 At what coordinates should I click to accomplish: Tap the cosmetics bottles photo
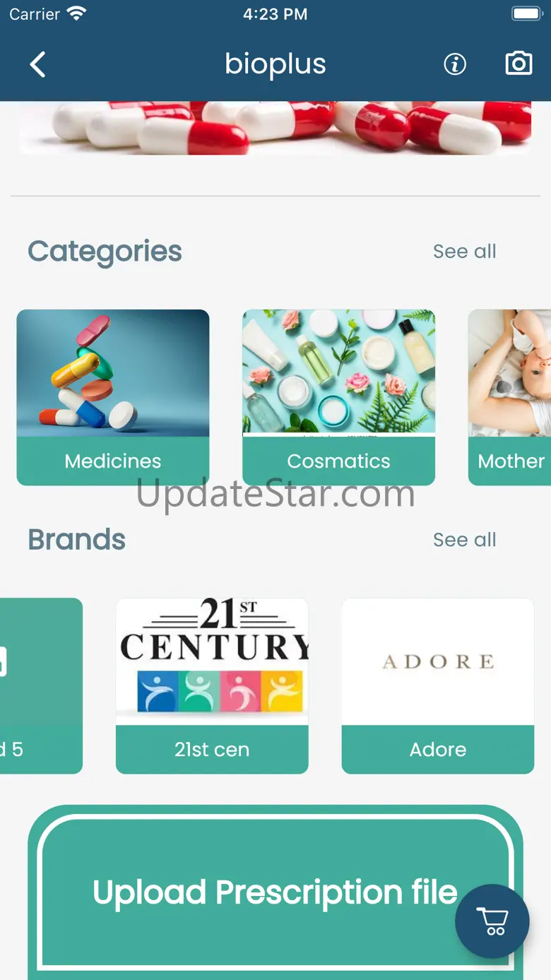click(x=338, y=373)
